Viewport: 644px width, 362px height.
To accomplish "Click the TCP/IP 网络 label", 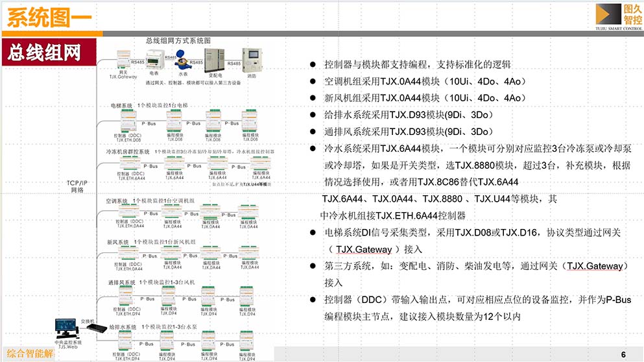I will pyautogui.click(x=77, y=186).
